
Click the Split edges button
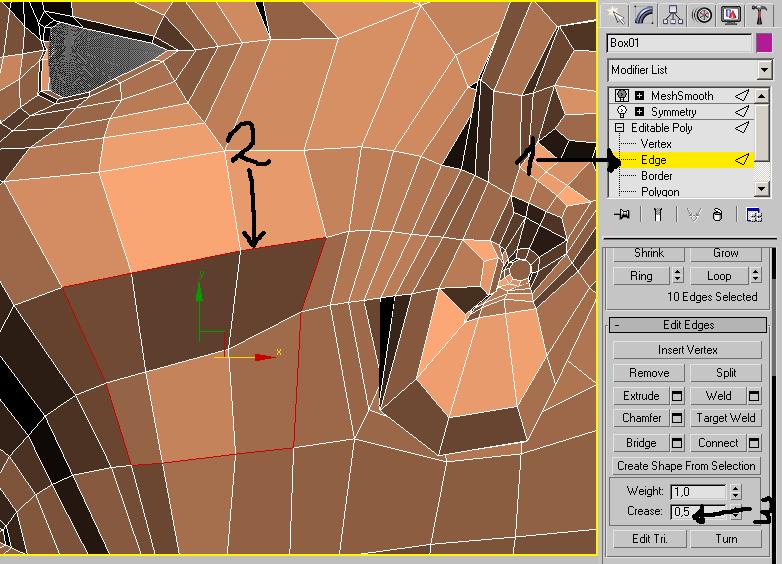point(726,373)
